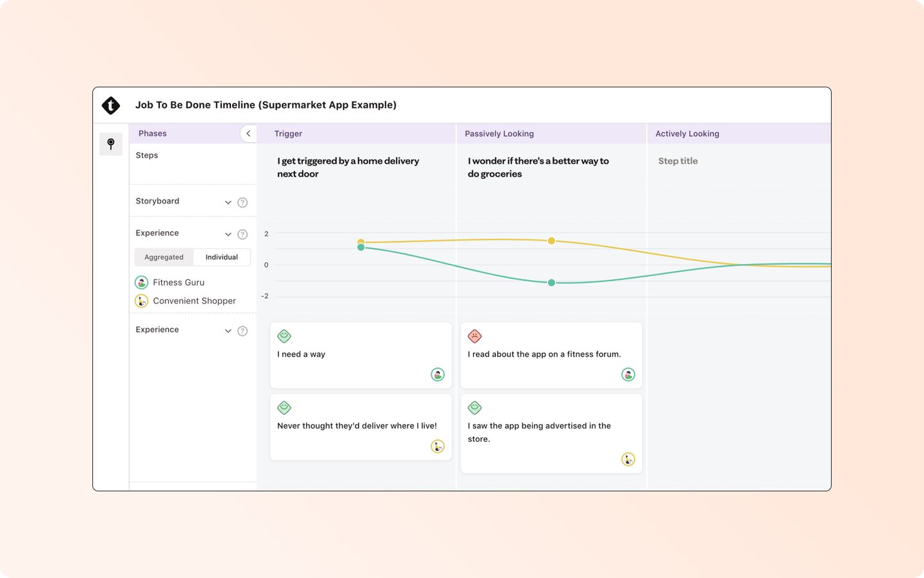Open the Storyboard help question mark
Screen dimensions: 924x578
(243, 202)
